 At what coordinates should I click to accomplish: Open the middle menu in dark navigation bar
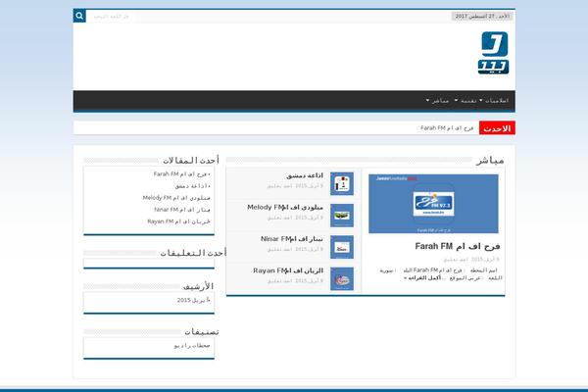point(466,101)
